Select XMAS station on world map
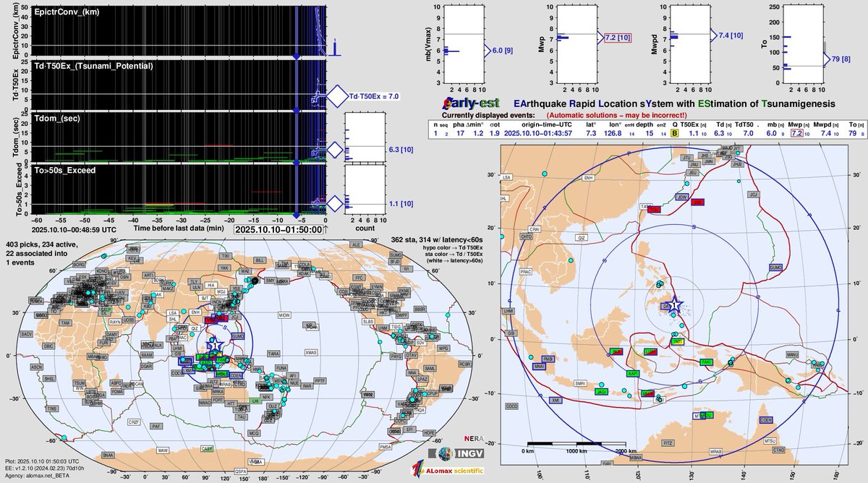 (x=311, y=352)
